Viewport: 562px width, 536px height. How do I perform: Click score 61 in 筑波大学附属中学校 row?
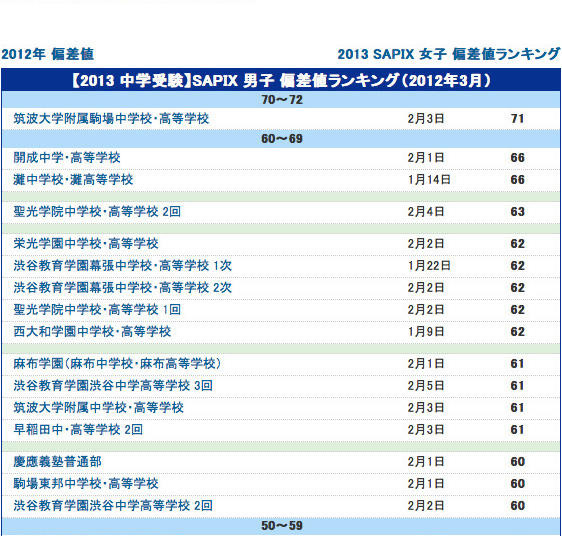(518, 408)
